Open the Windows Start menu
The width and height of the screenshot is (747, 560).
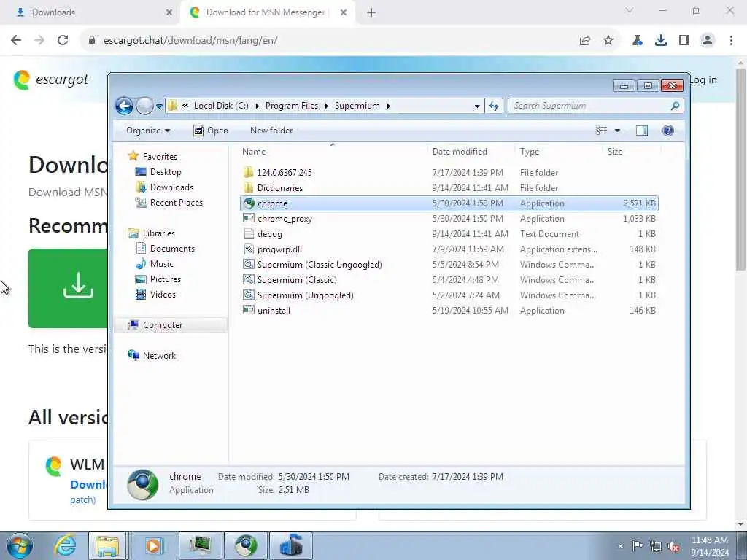point(20,545)
